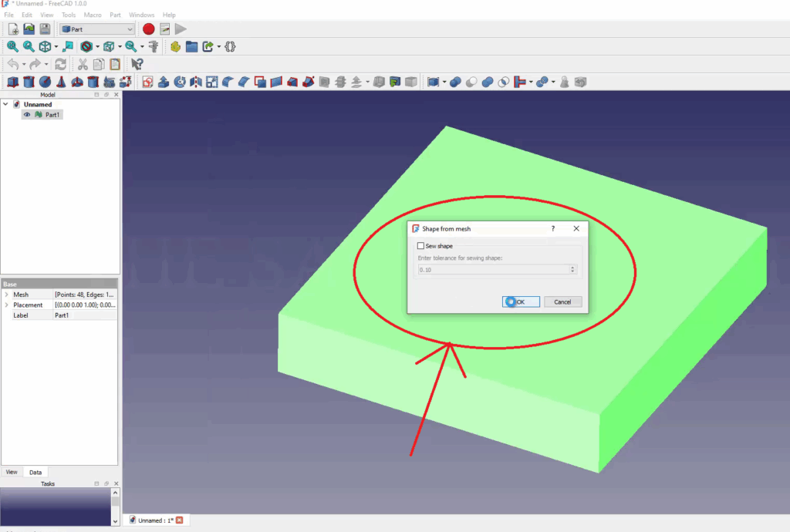Toggle visibility of Part1 in the tree
This screenshot has width=790, height=532.
coord(28,114)
